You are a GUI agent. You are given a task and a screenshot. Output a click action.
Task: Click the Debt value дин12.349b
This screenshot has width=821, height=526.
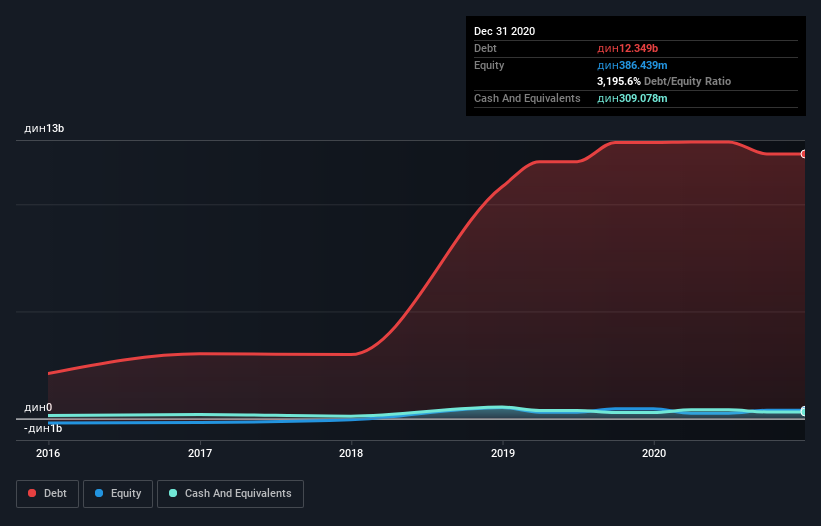click(x=627, y=48)
